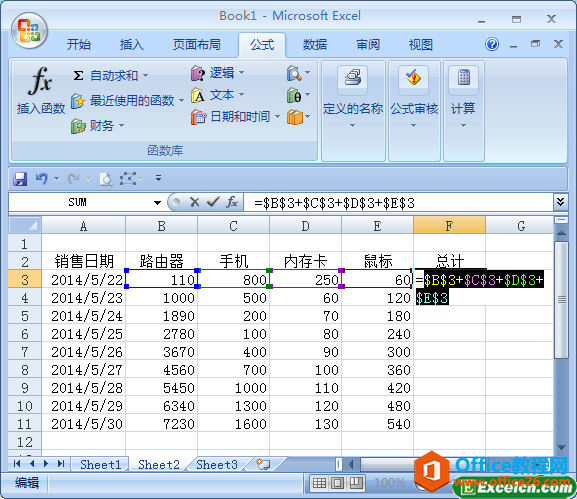
Task: Select all cells corner button
Action: [x=25, y=225]
